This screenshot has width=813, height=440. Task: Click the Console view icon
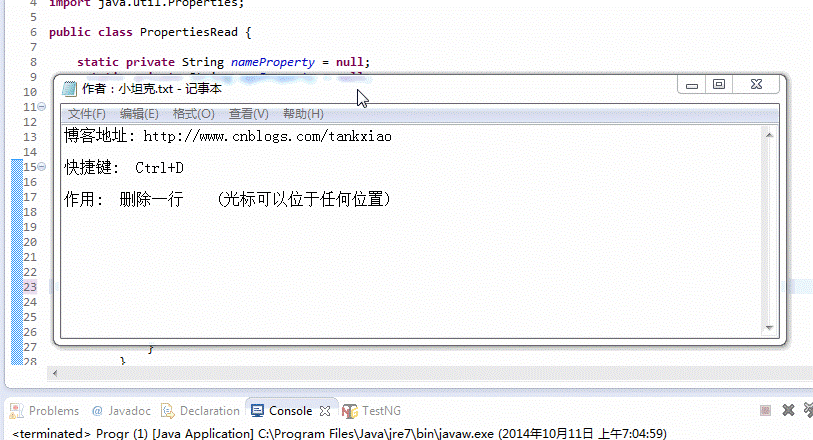point(257,411)
